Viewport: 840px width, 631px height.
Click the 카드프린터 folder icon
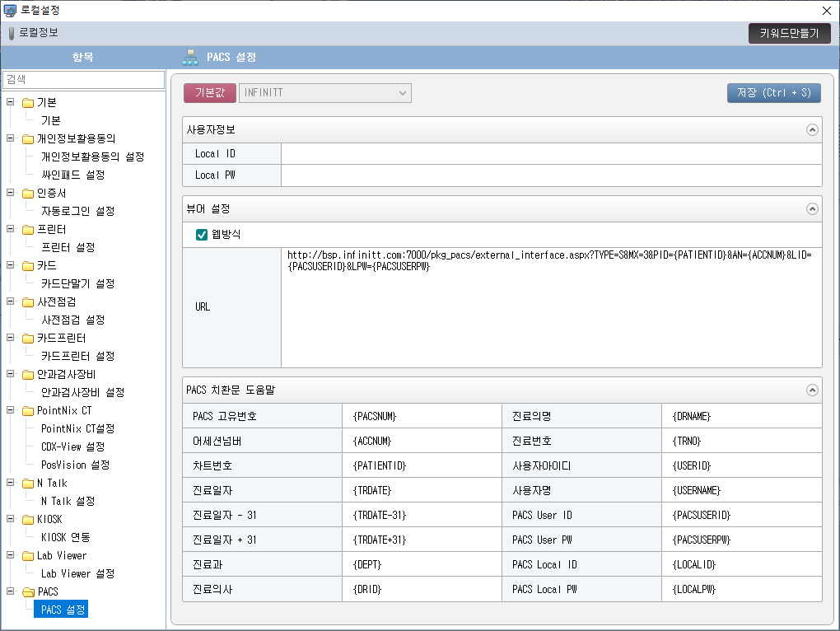tap(28, 339)
